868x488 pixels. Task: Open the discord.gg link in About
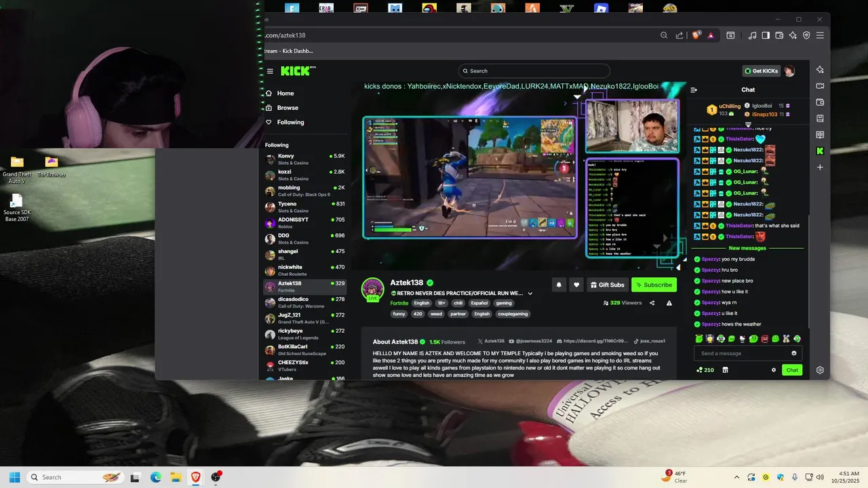pos(591,341)
